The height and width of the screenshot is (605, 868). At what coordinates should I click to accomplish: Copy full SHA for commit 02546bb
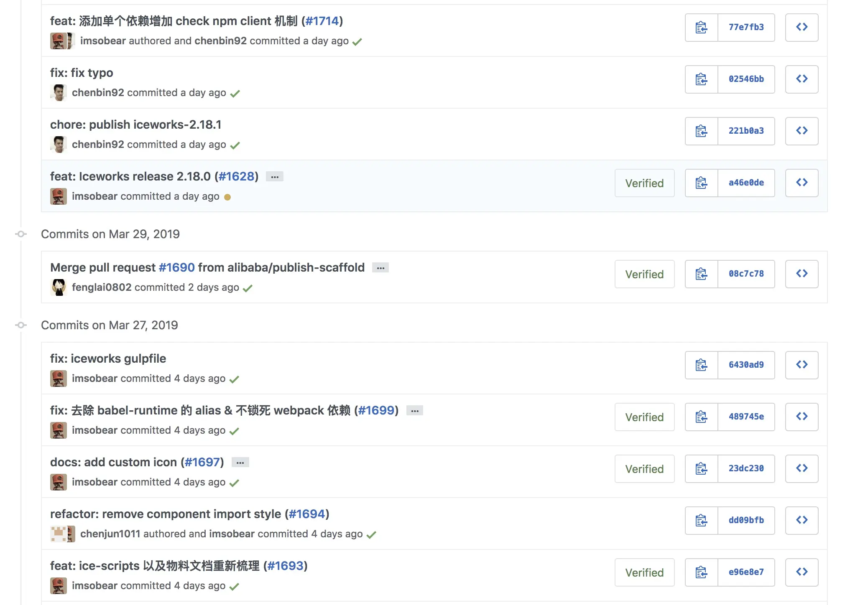[701, 79]
